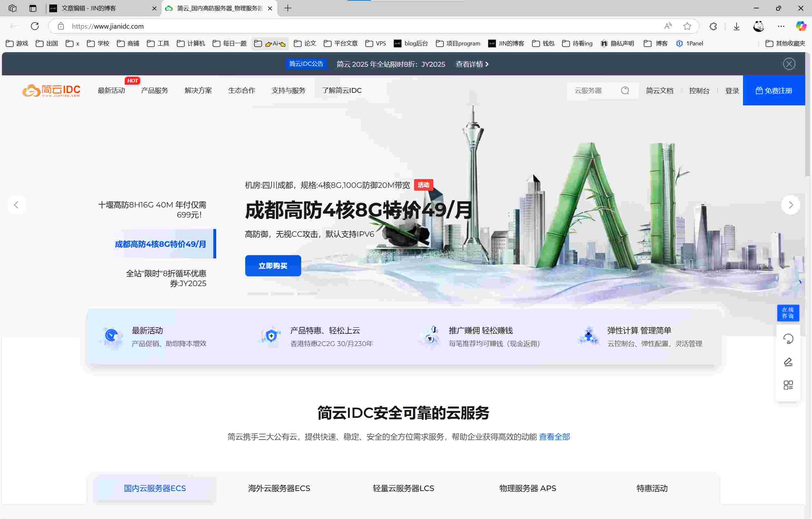The height and width of the screenshot is (519, 812).
Task: Click the first banner progress indicator
Action: point(258,294)
